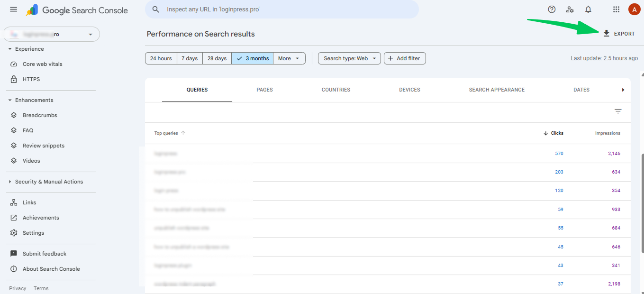Sort by the Impressions column header
The image size is (644, 294).
tap(608, 133)
